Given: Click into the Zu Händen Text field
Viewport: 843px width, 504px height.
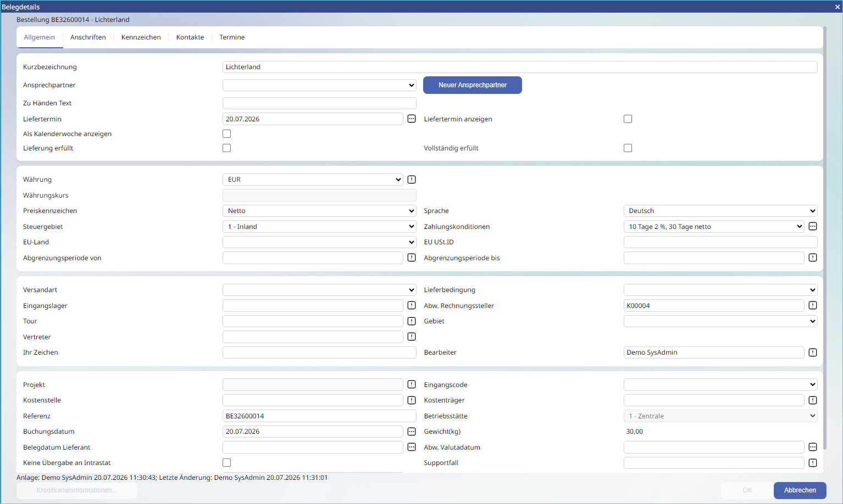Looking at the screenshot, I should (x=319, y=103).
